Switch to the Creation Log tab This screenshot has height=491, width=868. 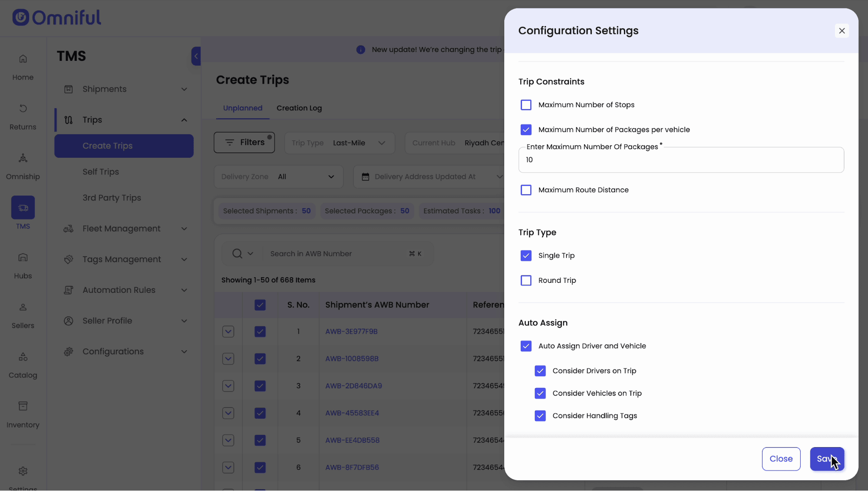(299, 108)
